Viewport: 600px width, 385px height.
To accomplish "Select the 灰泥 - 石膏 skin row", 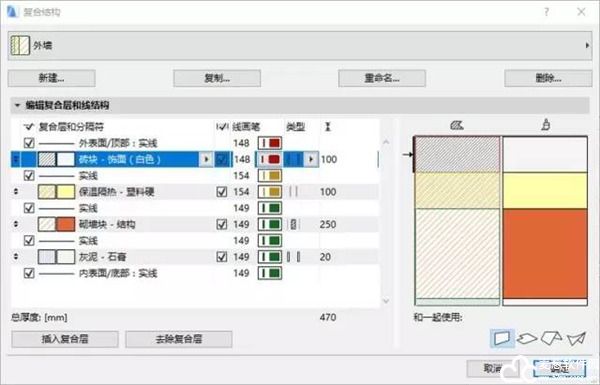I will pyautogui.click(x=195, y=257).
